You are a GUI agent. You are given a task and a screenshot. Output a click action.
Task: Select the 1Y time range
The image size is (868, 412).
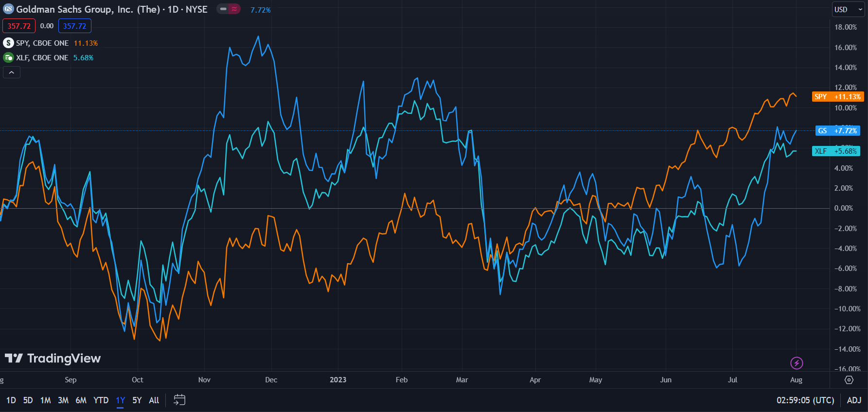[x=121, y=400]
